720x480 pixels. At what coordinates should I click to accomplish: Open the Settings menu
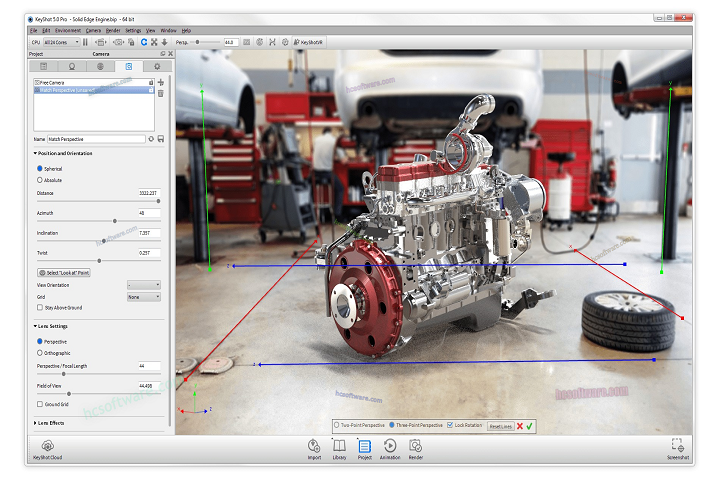[x=133, y=30]
